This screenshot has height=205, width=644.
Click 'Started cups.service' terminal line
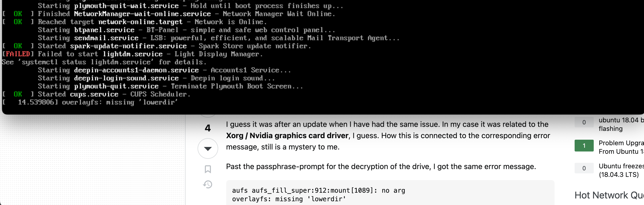tap(96, 94)
